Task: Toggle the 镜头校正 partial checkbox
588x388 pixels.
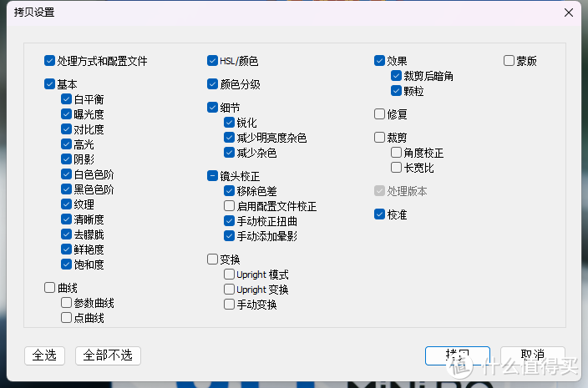Action: (x=212, y=176)
